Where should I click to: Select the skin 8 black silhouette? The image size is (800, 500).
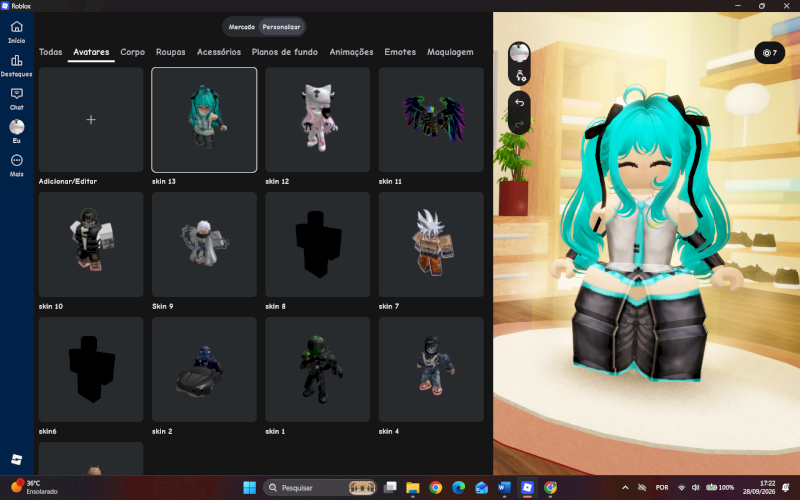[x=317, y=244]
